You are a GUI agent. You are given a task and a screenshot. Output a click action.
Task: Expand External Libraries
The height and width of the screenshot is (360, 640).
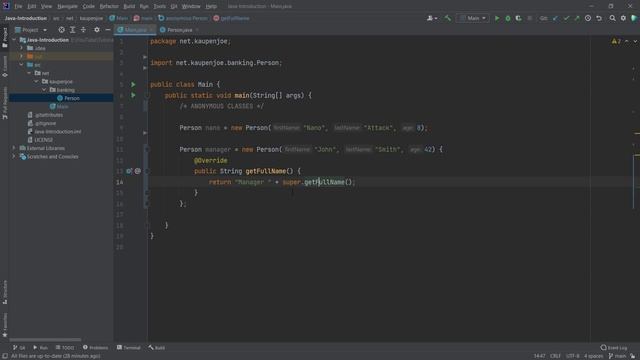pos(14,148)
